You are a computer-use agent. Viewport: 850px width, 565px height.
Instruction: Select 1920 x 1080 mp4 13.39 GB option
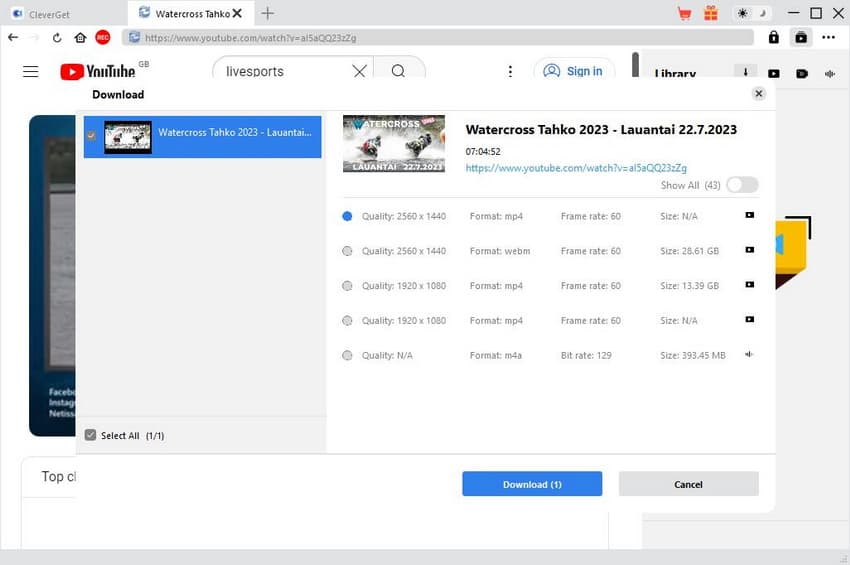(x=347, y=286)
